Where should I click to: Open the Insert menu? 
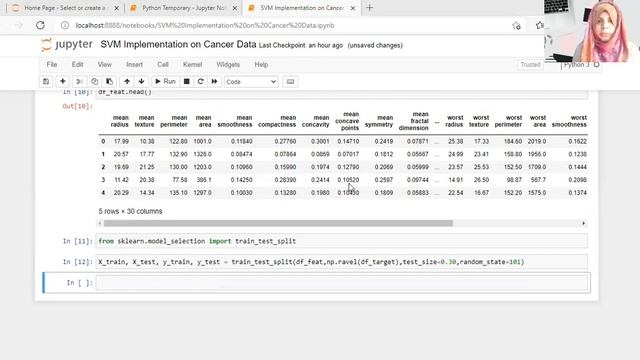tap(134, 64)
